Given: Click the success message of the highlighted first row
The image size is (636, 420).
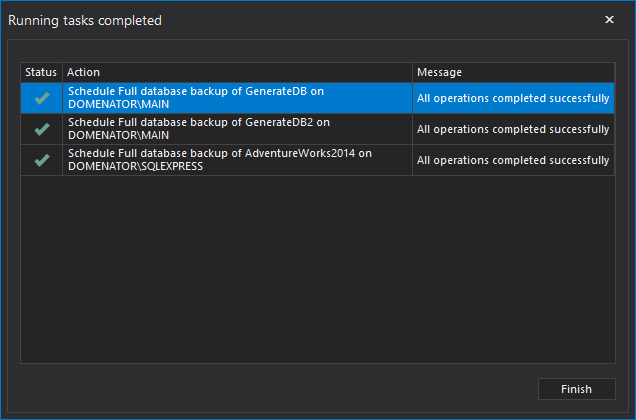Looking at the screenshot, I should click(513, 98).
